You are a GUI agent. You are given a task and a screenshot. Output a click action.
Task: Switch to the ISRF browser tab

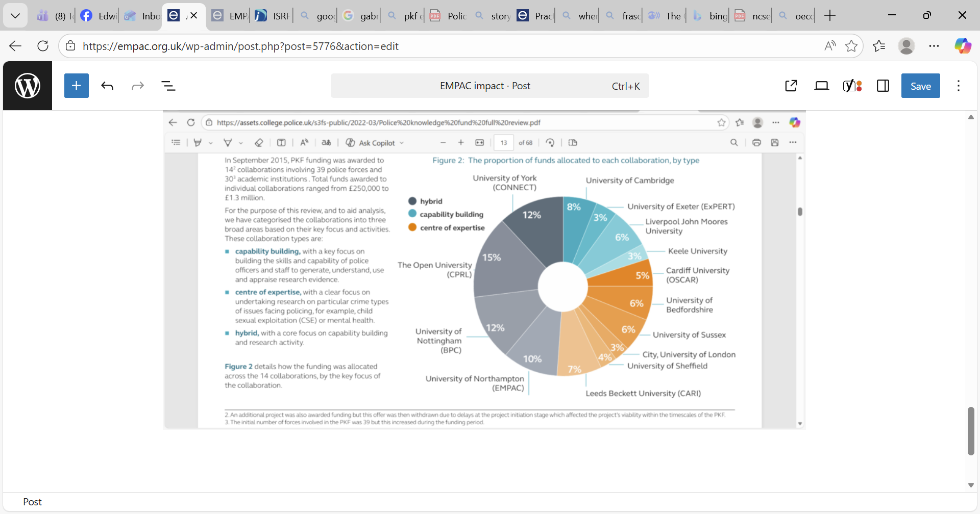[273, 16]
